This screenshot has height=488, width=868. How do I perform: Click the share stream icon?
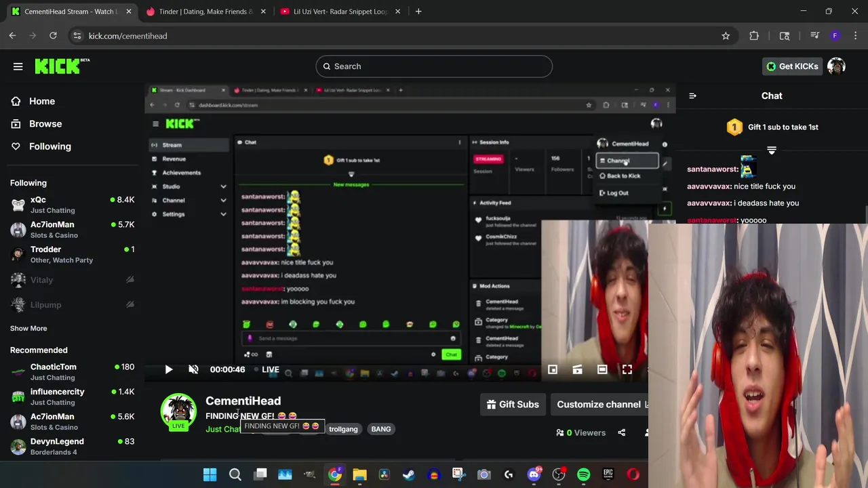point(622,432)
